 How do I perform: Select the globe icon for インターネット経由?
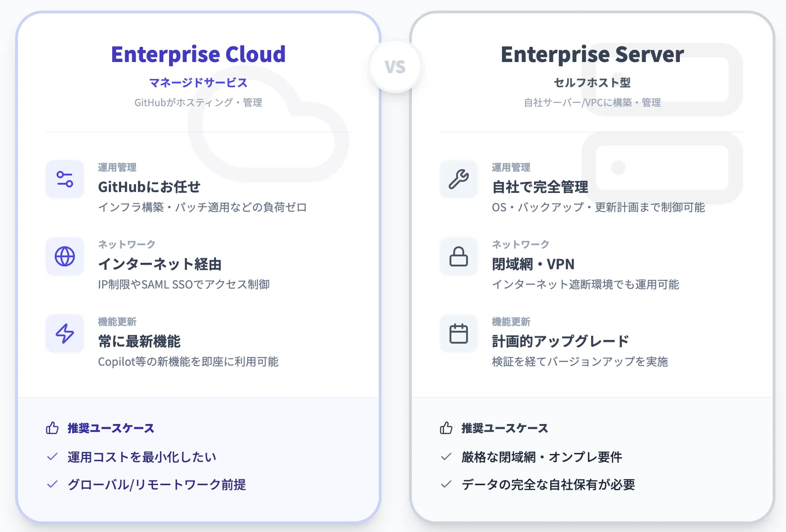64,257
